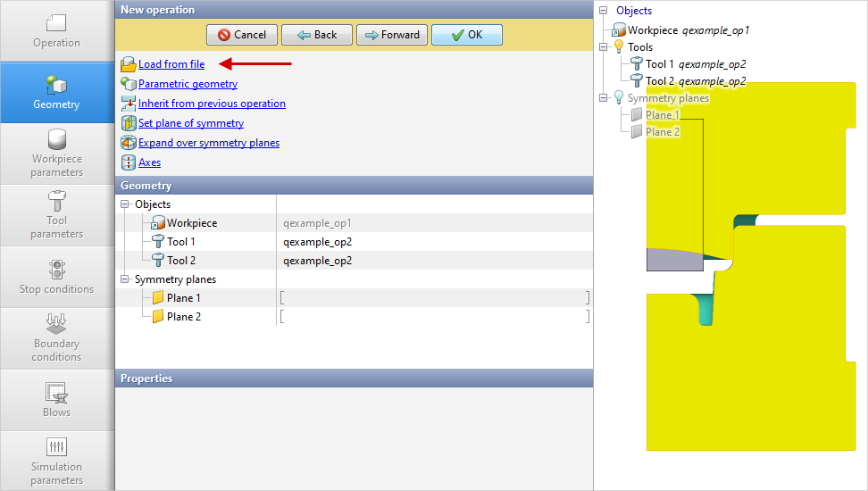Click the Inherit from previous operation icon
This screenshot has width=868, height=491.
click(x=128, y=104)
